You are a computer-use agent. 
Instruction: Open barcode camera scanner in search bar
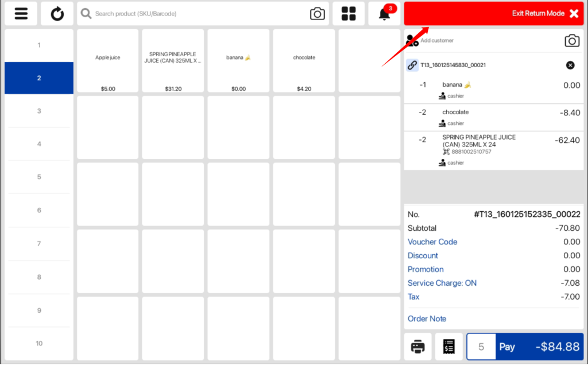click(317, 14)
